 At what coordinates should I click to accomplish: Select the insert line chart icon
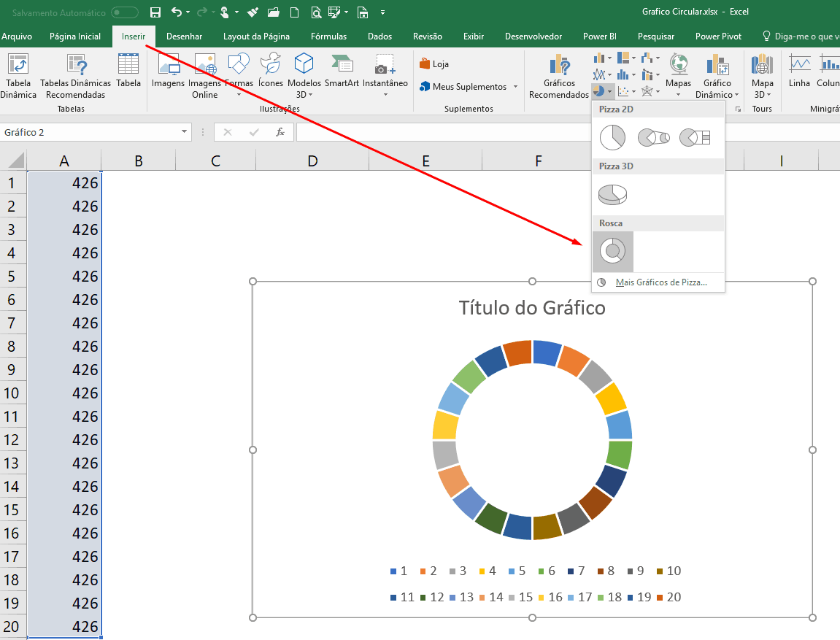(x=598, y=73)
